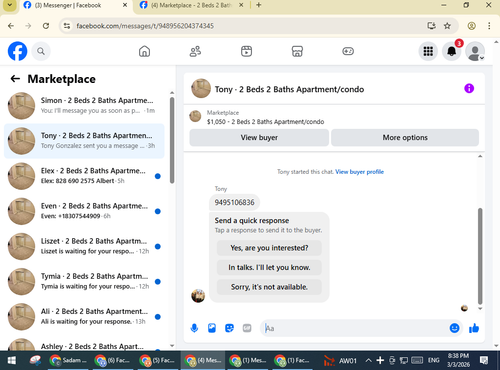The height and width of the screenshot is (370, 500).
Task: Open a new browser tab
Action: [x=259, y=5]
